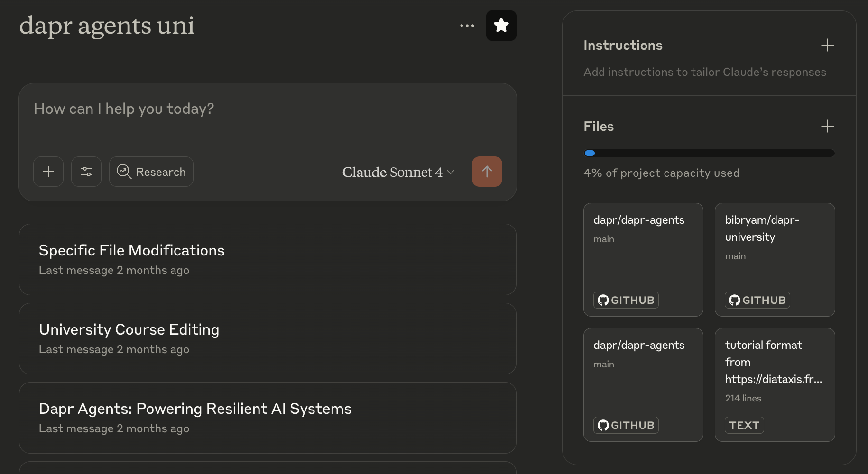Expand the Claude Sonnet 4 model selector
The image size is (868, 474).
[398, 172]
